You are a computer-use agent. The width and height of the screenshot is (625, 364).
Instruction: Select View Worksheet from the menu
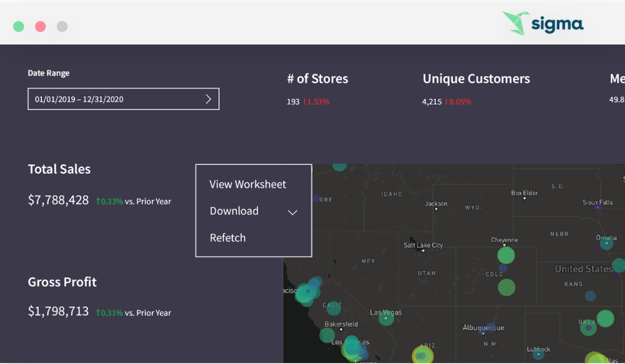pyautogui.click(x=248, y=184)
